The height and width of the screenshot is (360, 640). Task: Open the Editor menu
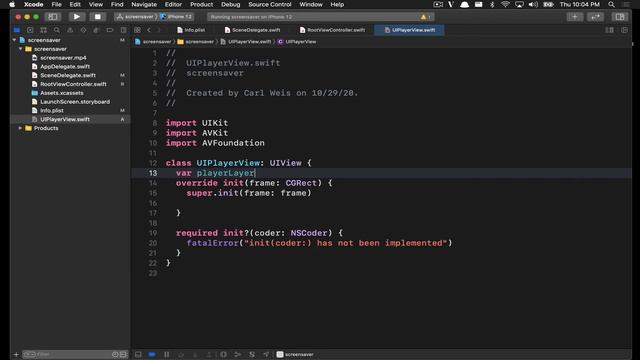tap(173, 4)
